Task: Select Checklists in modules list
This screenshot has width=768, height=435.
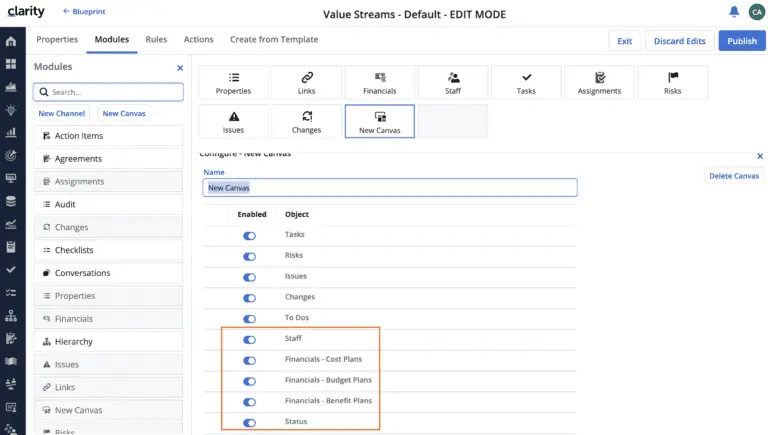Action: (108, 250)
